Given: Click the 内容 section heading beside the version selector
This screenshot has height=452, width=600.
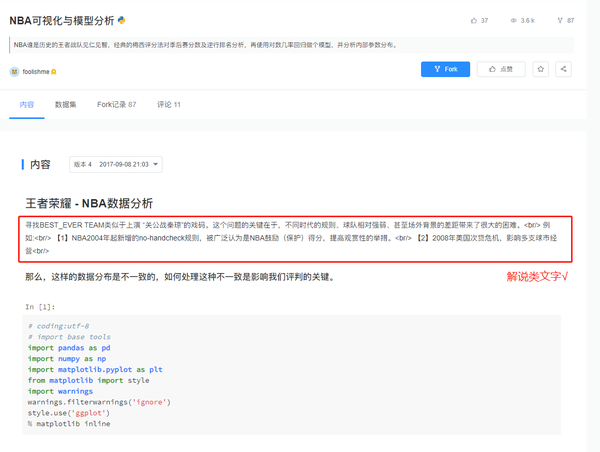Looking at the screenshot, I should (x=40, y=165).
